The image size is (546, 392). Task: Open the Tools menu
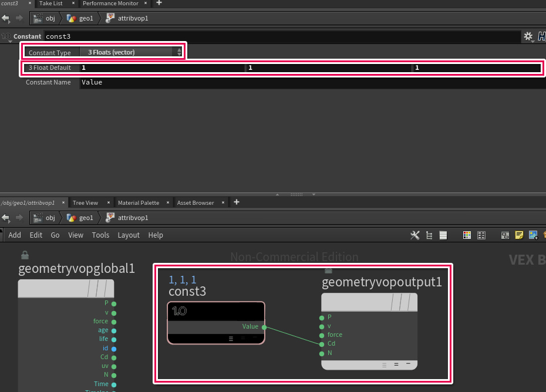coord(100,235)
